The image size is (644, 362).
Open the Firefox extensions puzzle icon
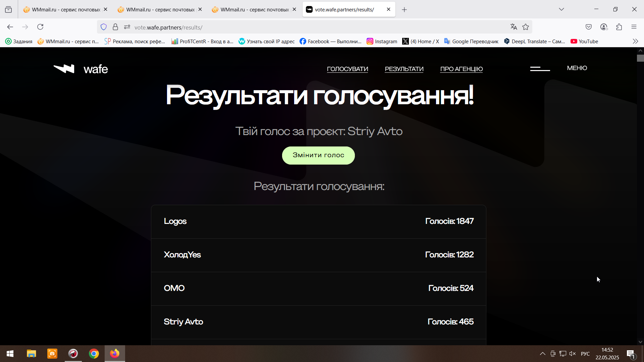click(x=619, y=27)
